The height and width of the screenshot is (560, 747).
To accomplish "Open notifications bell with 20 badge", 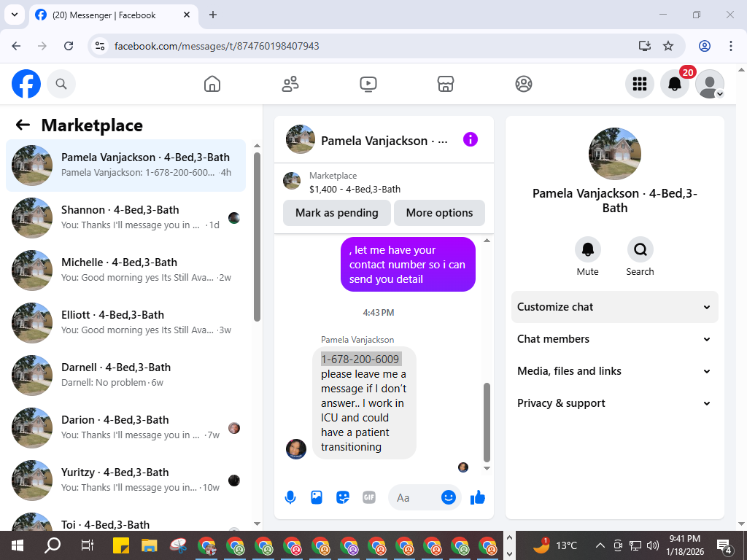I will [x=675, y=84].
